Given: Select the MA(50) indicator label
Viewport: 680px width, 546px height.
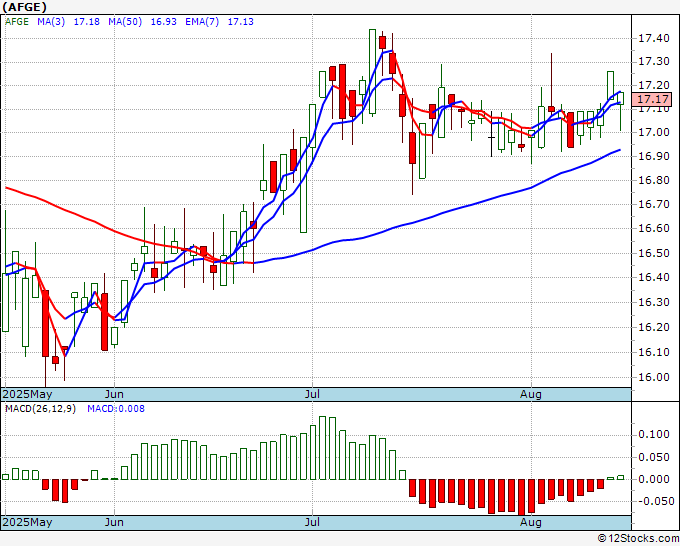Looking at the screenshot, I should (x=125, y=22).
